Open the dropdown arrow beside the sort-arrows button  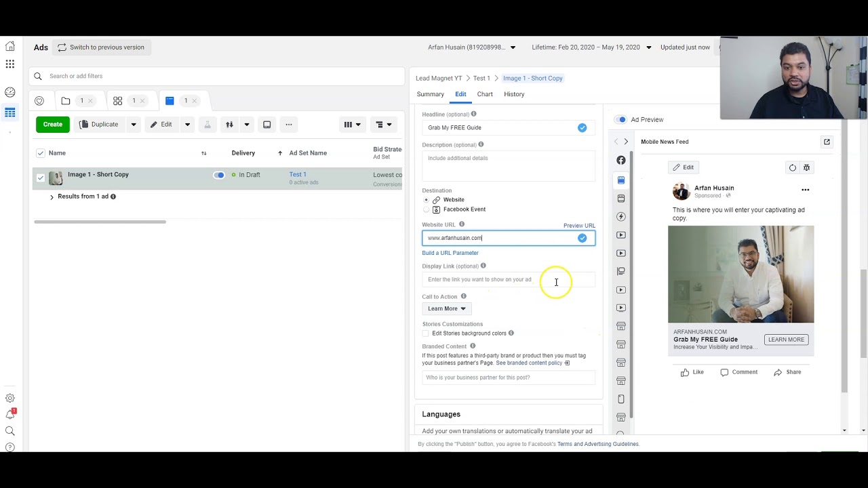point(247,125)
